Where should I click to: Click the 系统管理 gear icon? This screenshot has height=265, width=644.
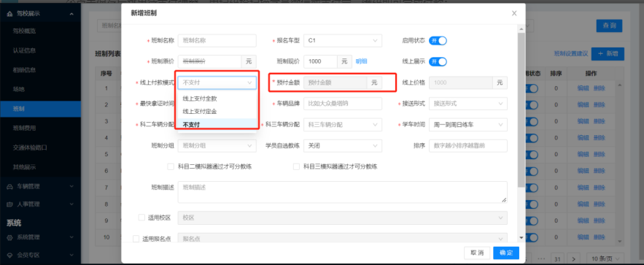10,237
